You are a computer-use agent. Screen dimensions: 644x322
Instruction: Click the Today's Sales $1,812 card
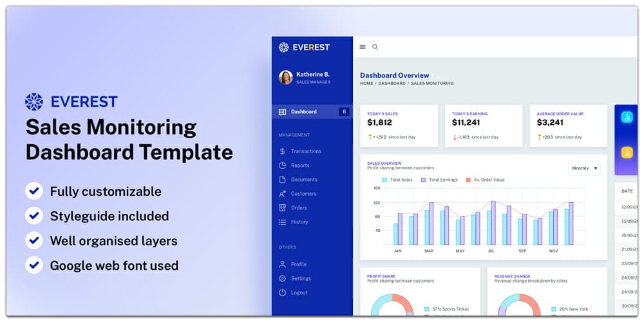(x=399, y=126)
